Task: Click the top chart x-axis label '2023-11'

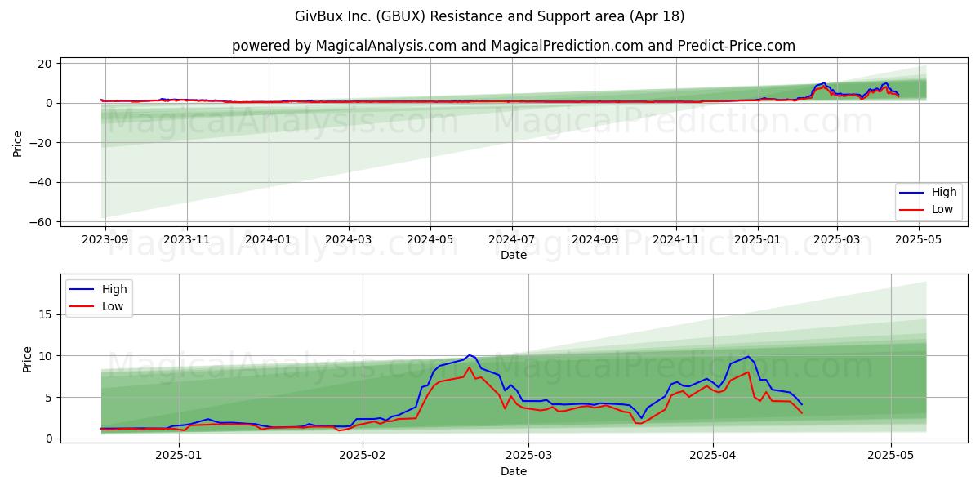Action: pos(187,239)
